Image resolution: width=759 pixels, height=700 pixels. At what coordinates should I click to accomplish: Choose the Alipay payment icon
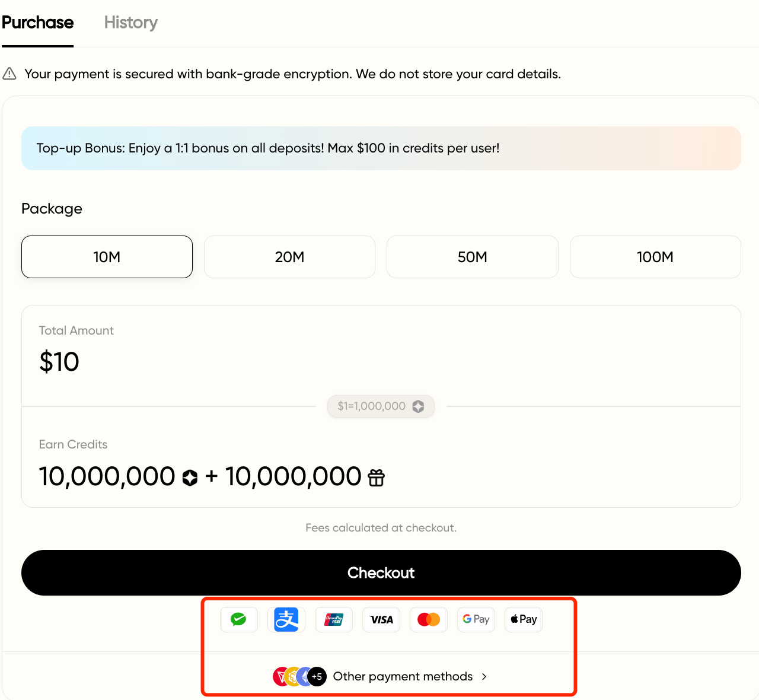click(286, 619)
